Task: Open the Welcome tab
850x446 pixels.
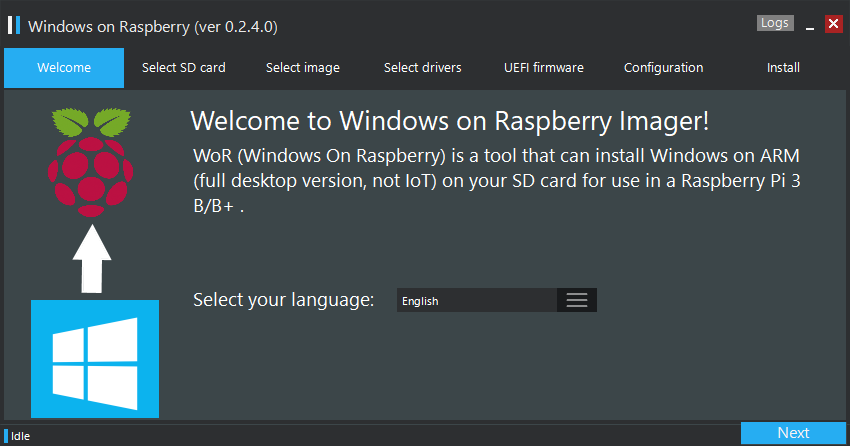Action: coord(64,68)
